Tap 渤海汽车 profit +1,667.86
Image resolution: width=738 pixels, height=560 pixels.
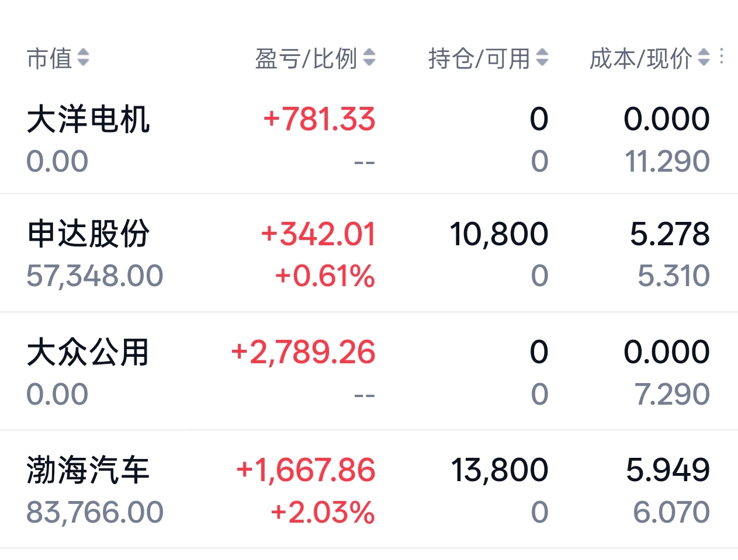[x=306, y=470]
